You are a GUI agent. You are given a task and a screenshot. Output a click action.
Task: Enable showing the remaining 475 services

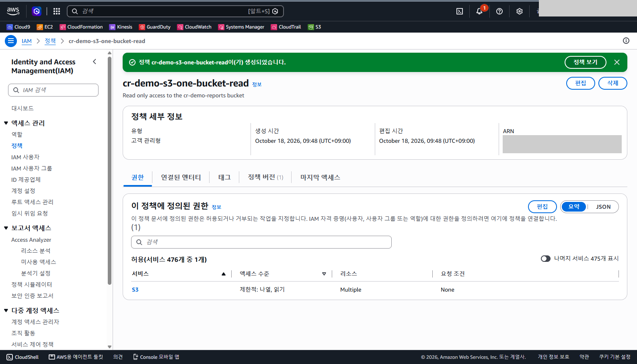click(546, 259)
